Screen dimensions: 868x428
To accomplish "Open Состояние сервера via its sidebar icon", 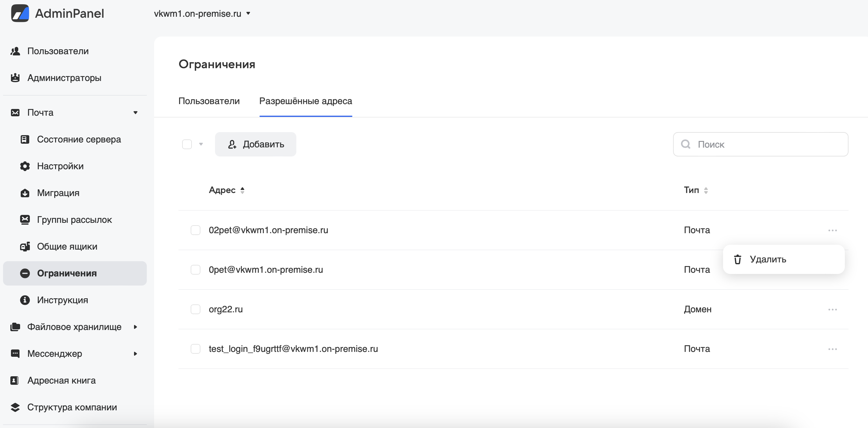I will click(x=25, y=139).
